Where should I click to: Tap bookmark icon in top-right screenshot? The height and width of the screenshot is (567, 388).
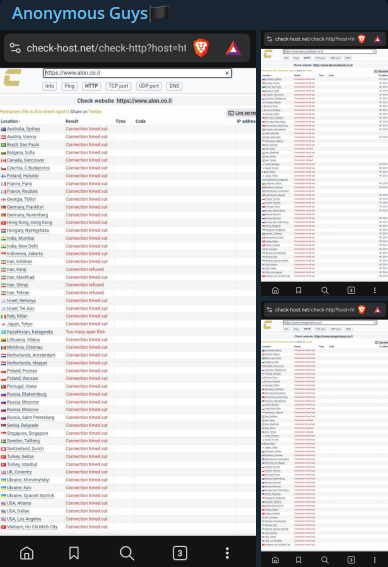[298, 290]
